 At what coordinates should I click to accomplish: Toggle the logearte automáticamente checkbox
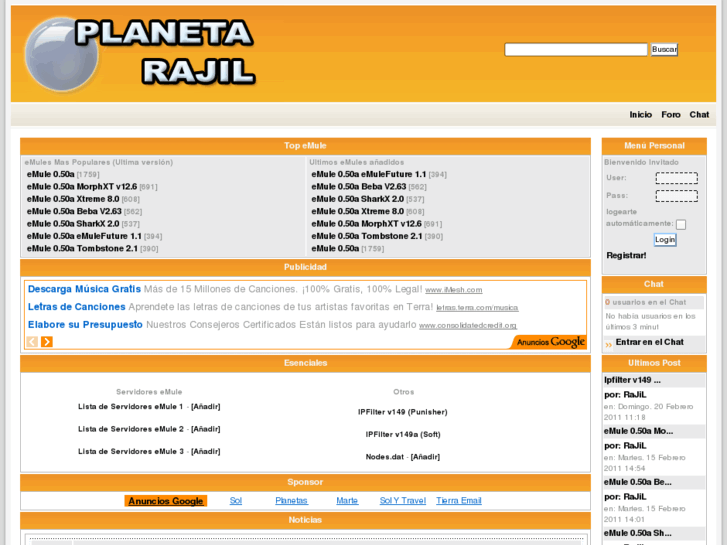click(681, 224)
